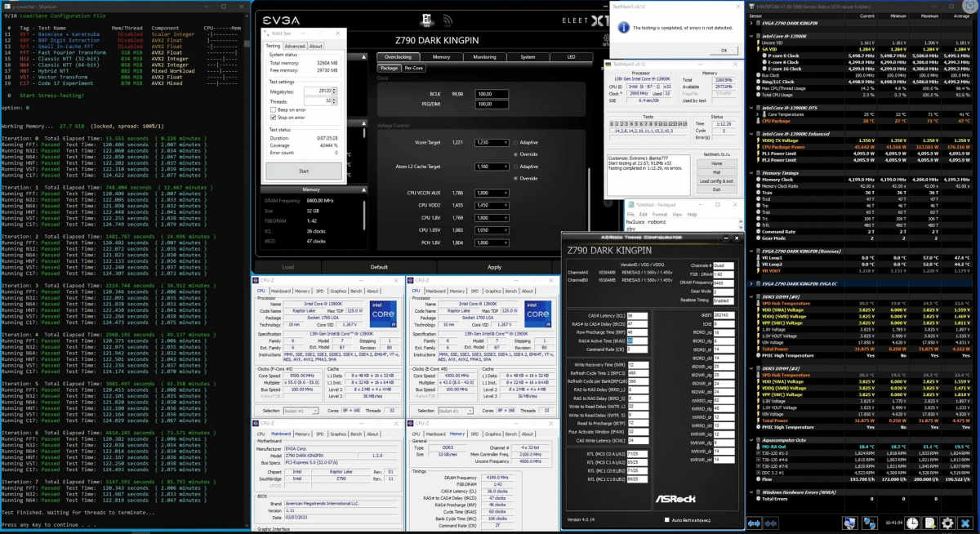Click Apply button in EVGA ELEET
The image size is (980, 534).
(494, 267)
